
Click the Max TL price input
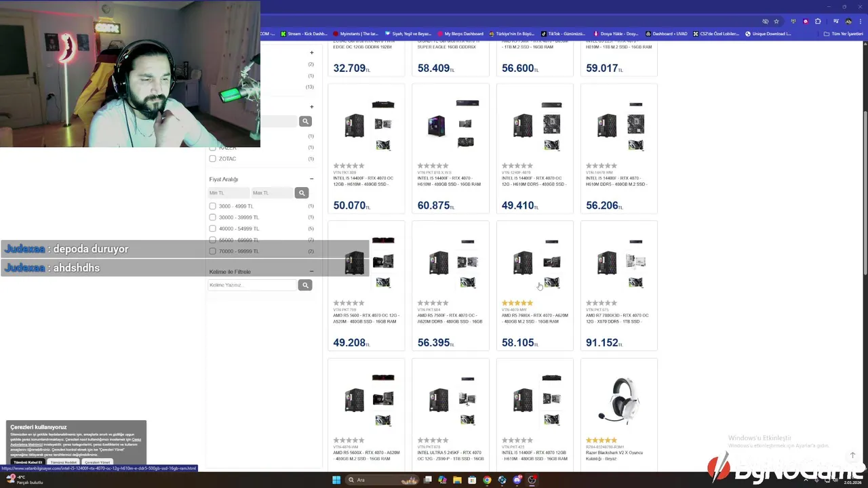click(272, 193)
